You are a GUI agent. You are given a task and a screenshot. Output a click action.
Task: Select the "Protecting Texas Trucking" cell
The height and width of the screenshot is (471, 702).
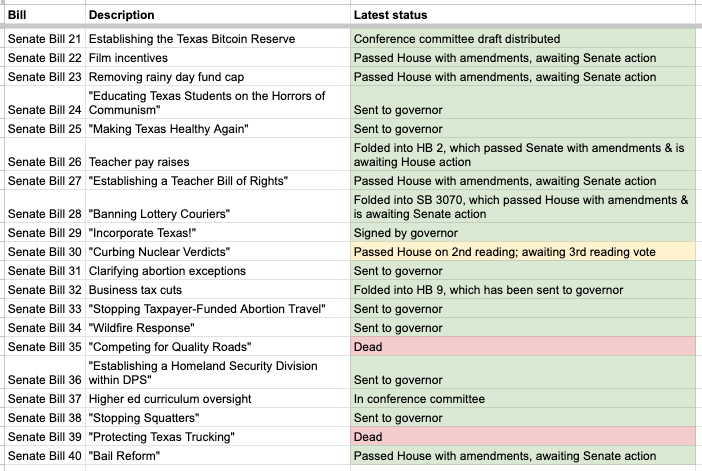(218, 437)
